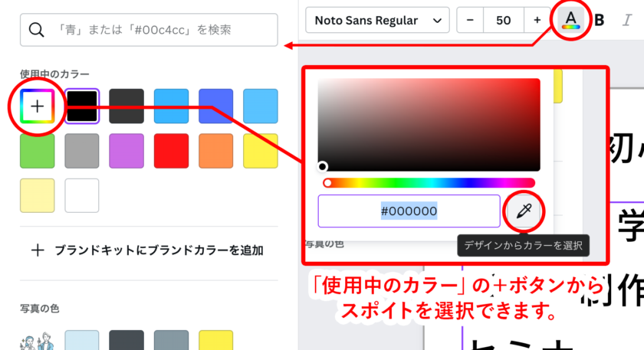Decrease font size with minus button

[x=470, y=20]
